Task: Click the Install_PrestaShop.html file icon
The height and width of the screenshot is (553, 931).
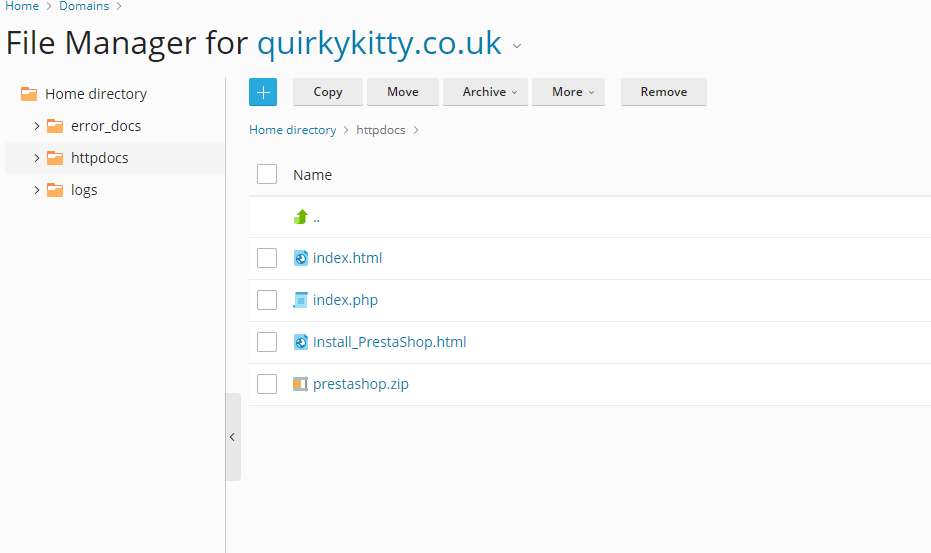Action: pyautogui.click(x=301, y=342)
